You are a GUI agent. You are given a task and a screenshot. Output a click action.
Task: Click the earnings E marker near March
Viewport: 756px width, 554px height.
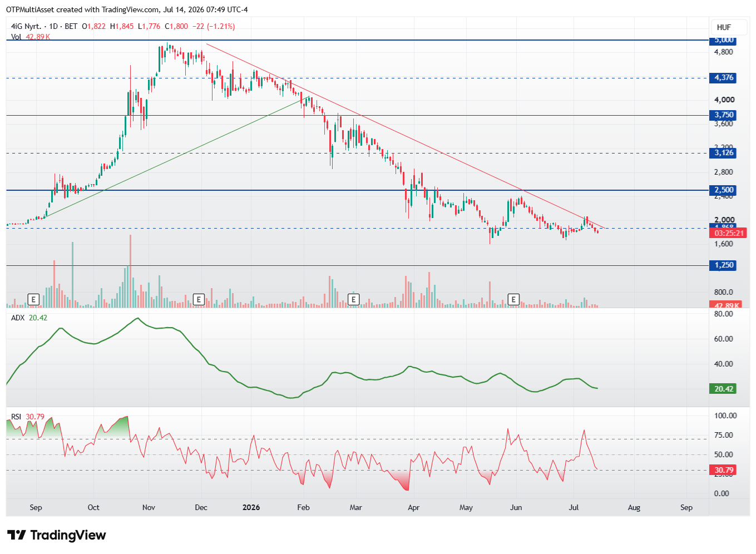353,300
